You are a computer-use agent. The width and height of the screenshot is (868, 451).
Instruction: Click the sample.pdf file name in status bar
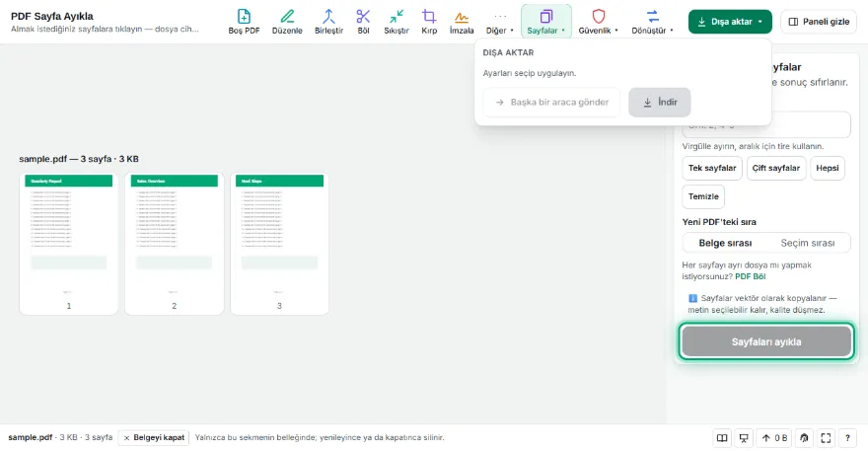point(30,437)
